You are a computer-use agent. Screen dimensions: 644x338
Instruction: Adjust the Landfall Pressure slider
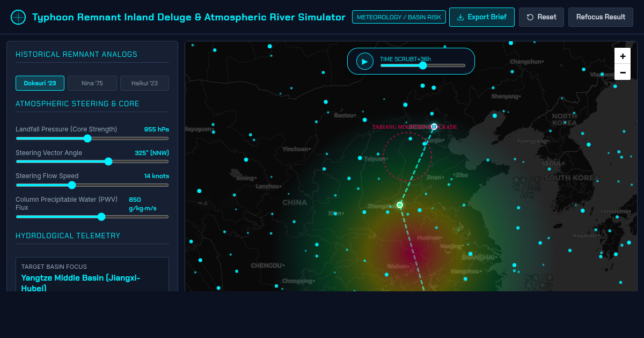92,138
